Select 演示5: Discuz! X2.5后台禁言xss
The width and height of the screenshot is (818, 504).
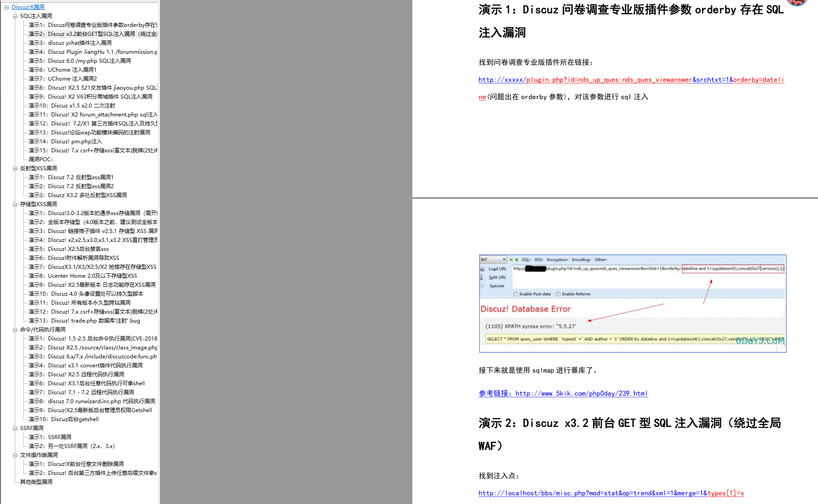click(69, 249)
